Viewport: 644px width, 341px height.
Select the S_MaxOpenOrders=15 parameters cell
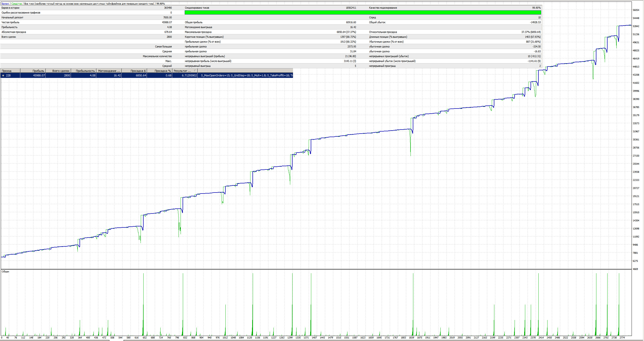[x=245, y=75]
